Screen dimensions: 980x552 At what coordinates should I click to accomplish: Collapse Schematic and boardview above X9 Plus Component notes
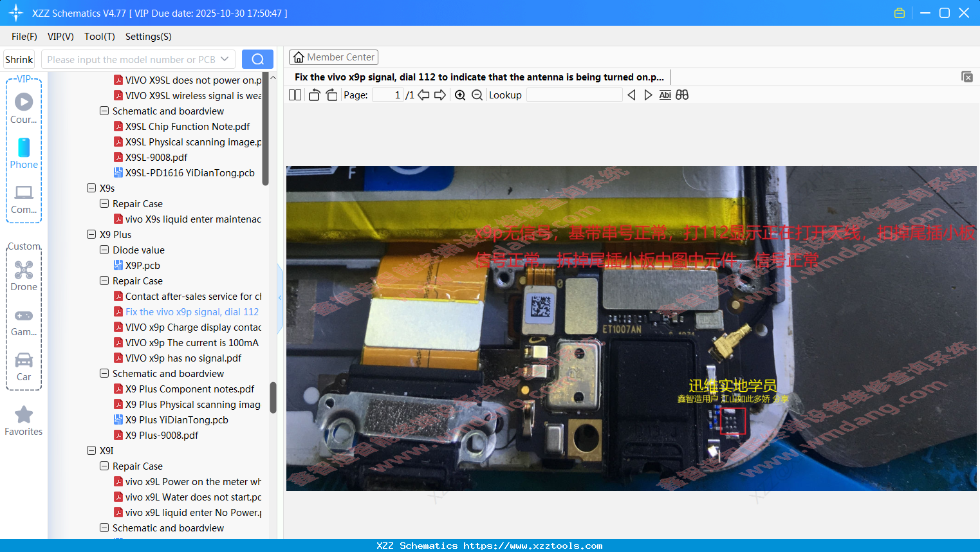tap(104, 373)
